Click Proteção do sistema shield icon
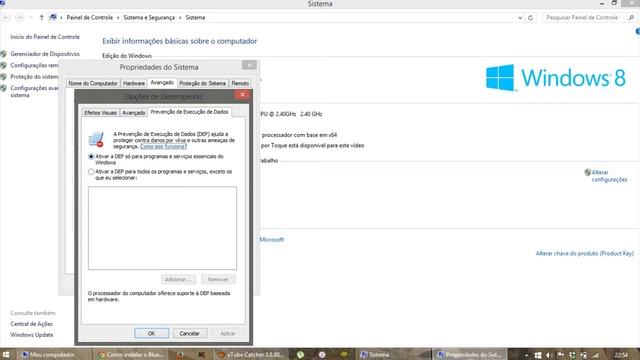Image resolution: width=640 pixels, height=360 pixels. (x=4, y=77)
